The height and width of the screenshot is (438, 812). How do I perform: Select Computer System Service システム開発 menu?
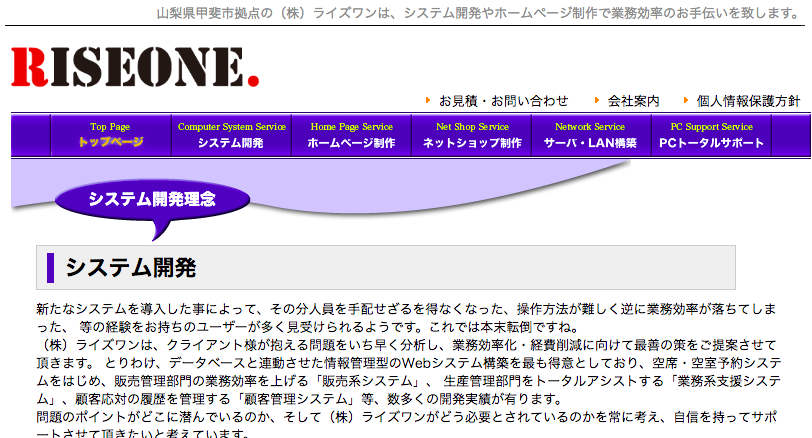(x=231, y=135)
